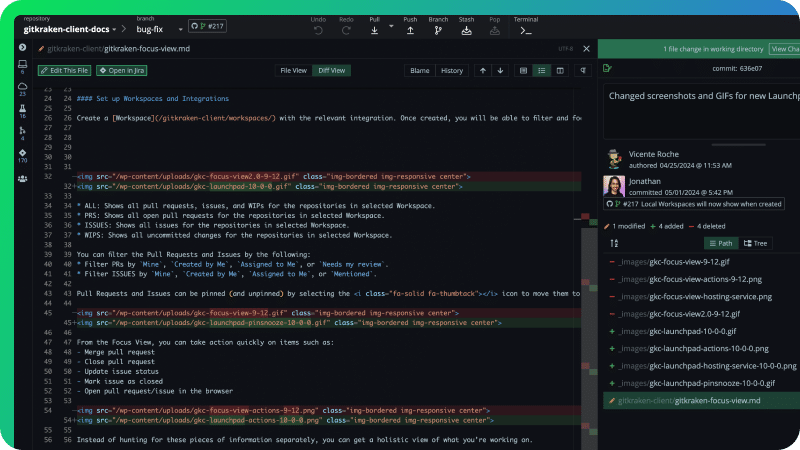Go to previous change with up arrow
The image size is (800, 450).
[483, 70]
